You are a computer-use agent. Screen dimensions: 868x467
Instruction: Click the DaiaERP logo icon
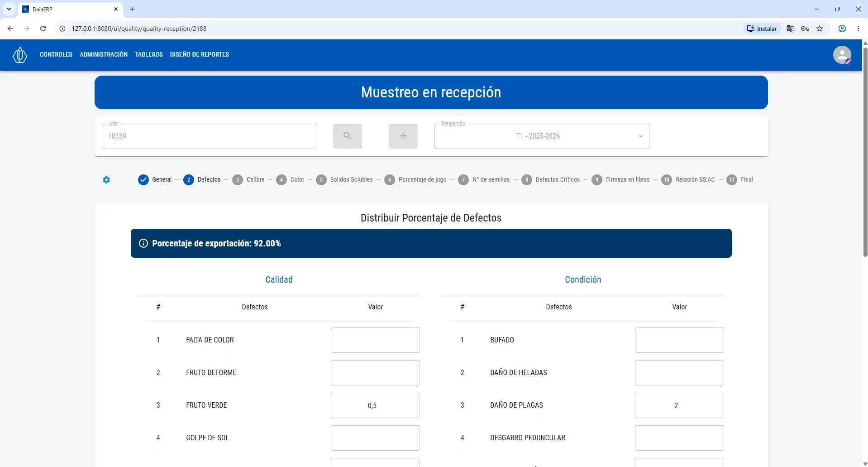coord(20,55)
